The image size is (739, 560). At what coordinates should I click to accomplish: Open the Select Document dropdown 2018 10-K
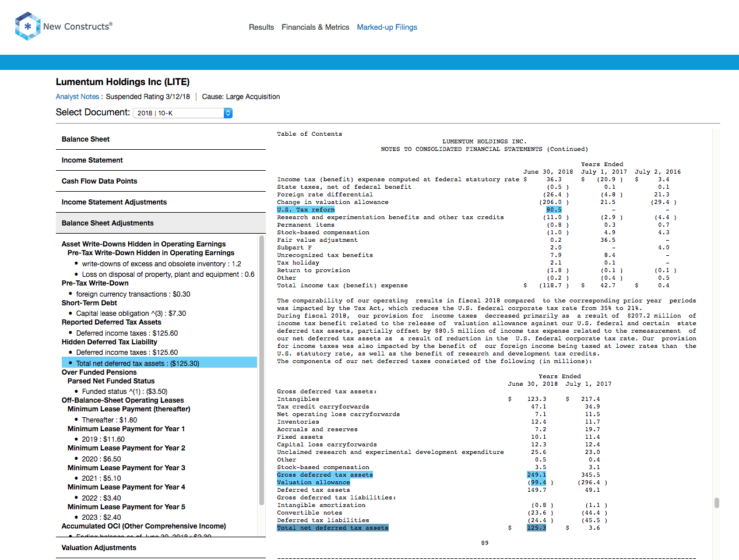pyautogui.click(x=183, y=113)
